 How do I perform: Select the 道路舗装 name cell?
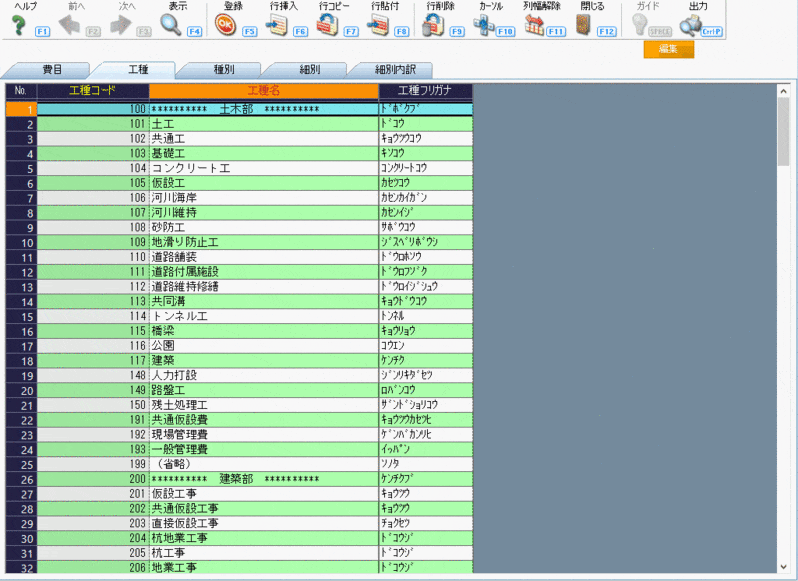coord(264,257)
